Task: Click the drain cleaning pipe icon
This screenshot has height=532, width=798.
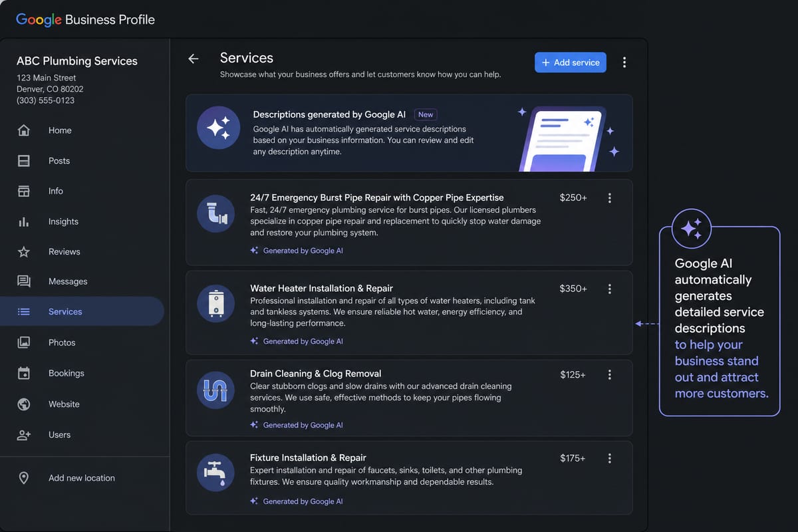Action: [216, 390]
